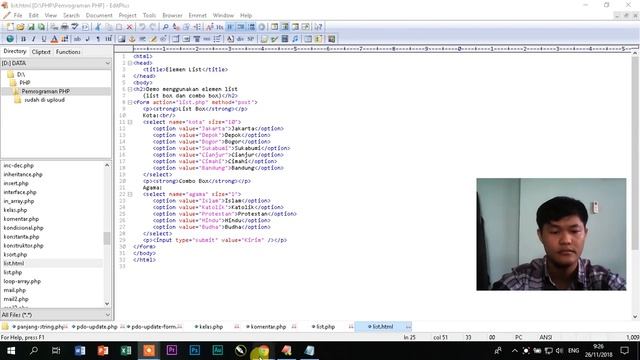Undo the last edit
Image resolution: width=640 pixels, height=360 pixels.
(142, 27)
